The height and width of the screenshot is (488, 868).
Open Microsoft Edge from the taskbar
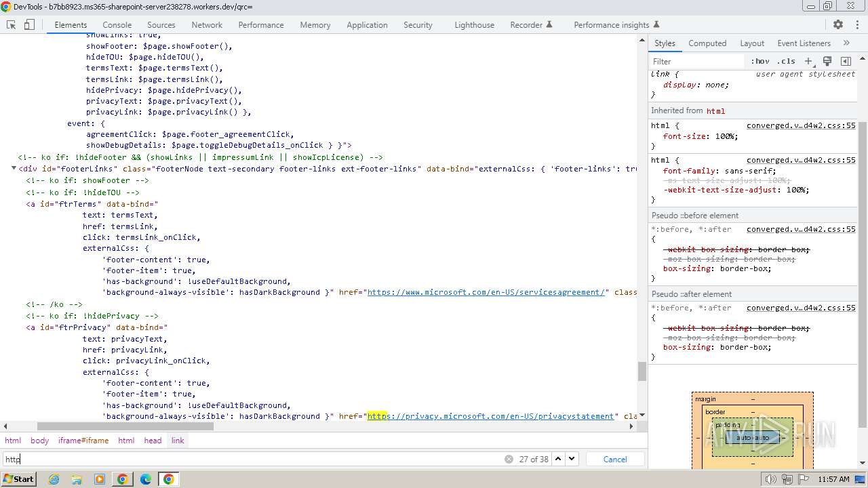point(146,479)
